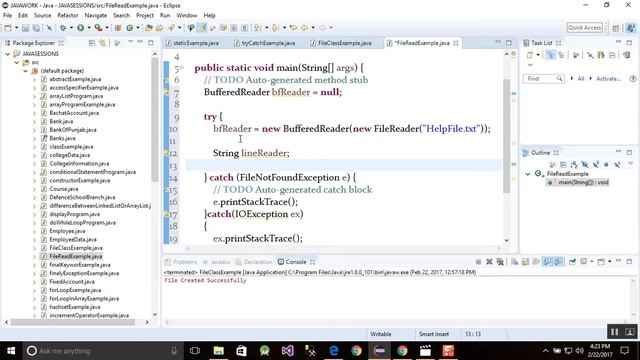Toggle Mark Occurrences highlighter icon

click(x=202, y=28)
